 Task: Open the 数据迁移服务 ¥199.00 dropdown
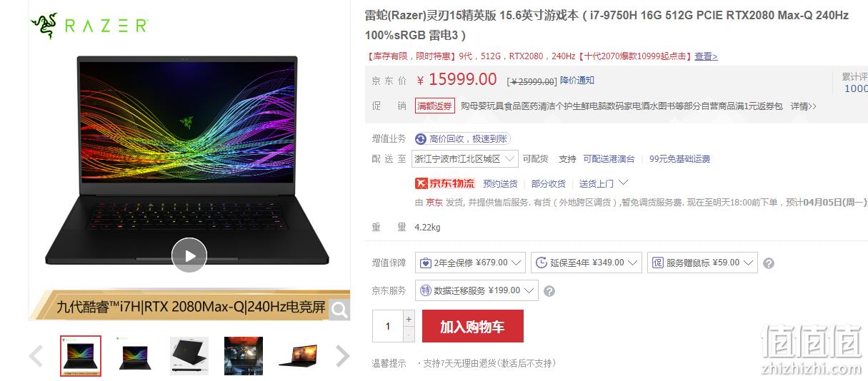[477, 290]
